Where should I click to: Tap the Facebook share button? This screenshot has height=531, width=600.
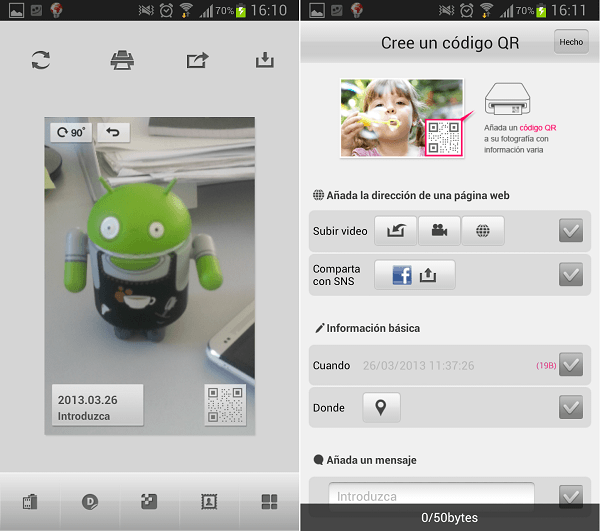tap(415, 275)
